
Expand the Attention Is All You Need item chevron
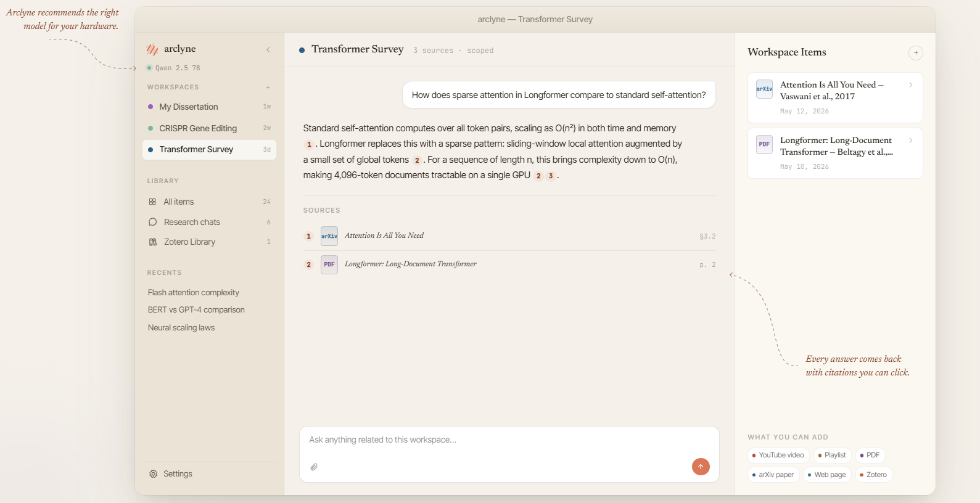point(911,85)
